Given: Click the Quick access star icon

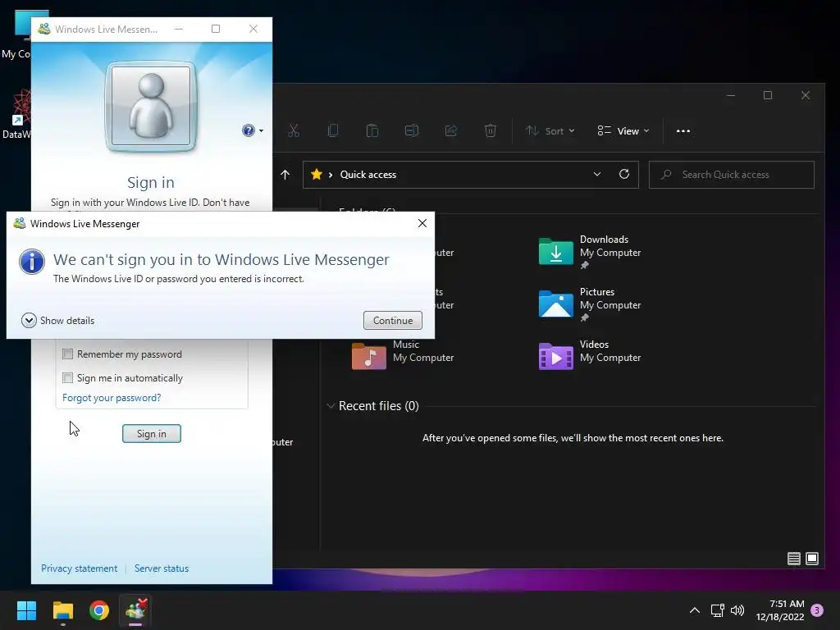Looking at the screenshot, I should [317, 175].
